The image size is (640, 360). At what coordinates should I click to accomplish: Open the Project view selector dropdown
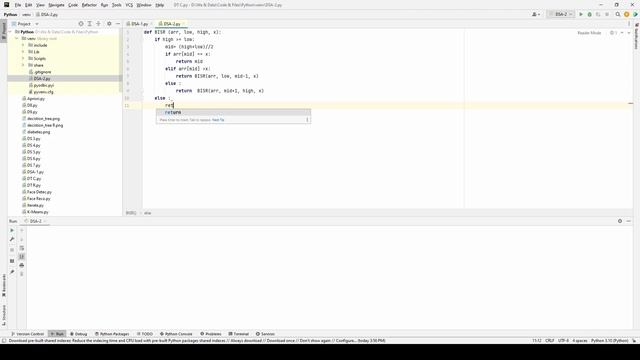click(25, 24)
